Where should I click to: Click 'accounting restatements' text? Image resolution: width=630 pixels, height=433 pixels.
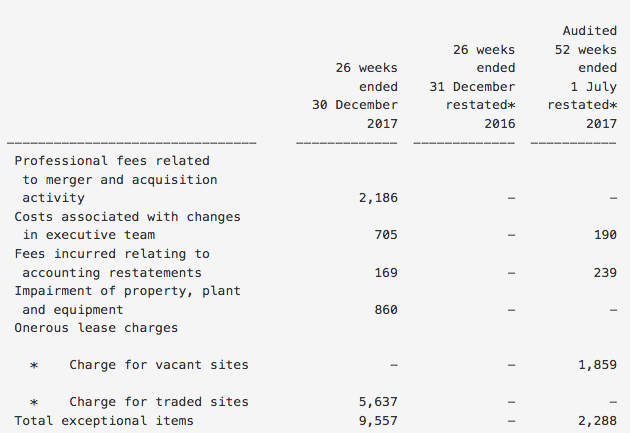[112, 273]
